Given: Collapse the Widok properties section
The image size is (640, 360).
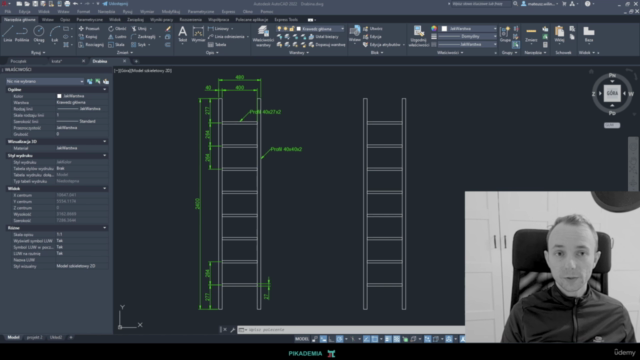Looking at the screenshot, I should point(104,189).
